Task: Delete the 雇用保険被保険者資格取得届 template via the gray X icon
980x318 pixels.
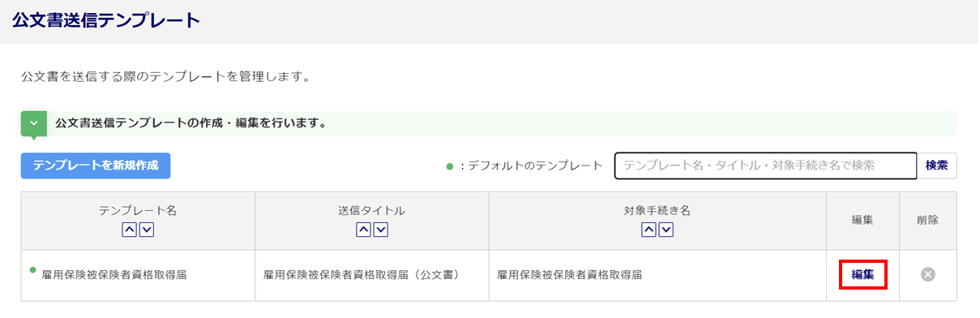Action: 928,274
